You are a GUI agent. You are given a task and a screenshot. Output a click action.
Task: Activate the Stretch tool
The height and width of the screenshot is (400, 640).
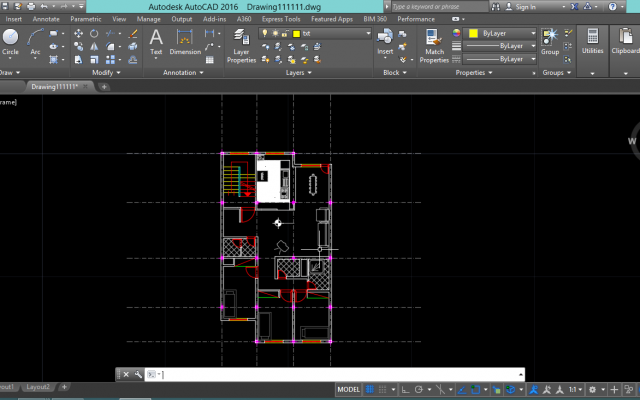(78, 60)
